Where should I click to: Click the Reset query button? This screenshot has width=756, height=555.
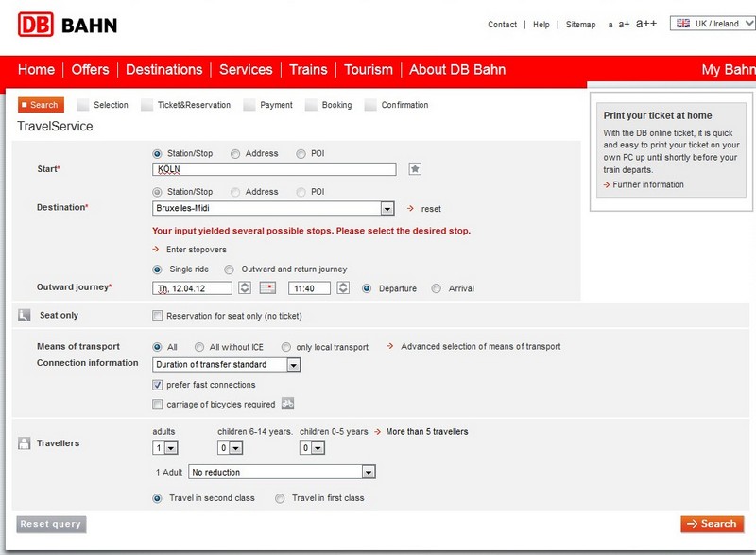point(51,524)
